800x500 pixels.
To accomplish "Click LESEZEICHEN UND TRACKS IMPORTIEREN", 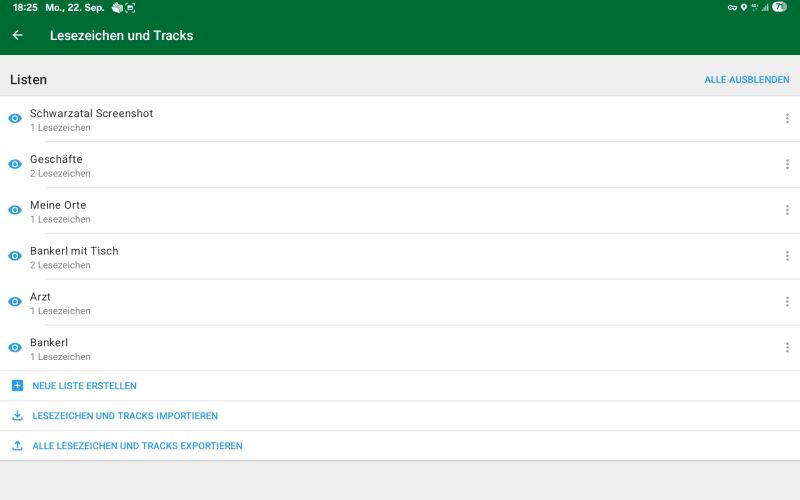I will 125,416.
